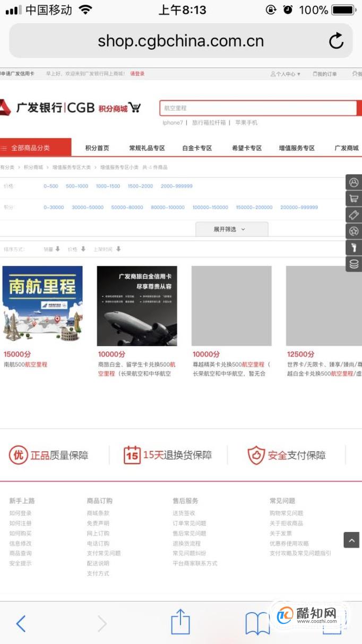Go to 白金卡专区 tab
Viewport: 362px width, 644px height.
pyautogui.click(x=197, y=148)
